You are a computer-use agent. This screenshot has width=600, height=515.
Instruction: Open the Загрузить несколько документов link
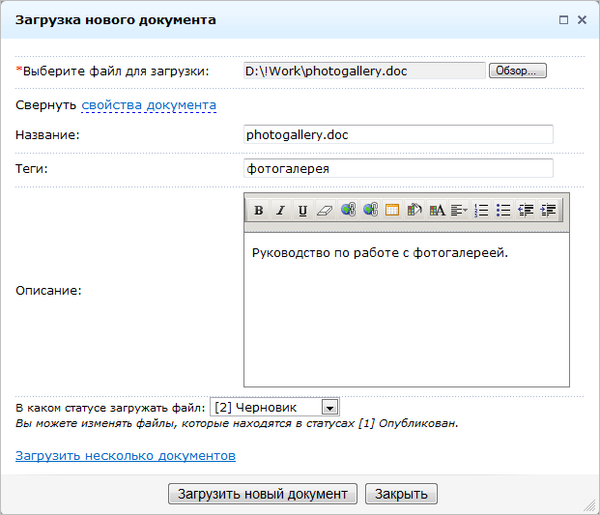click(x=125, y=456)
